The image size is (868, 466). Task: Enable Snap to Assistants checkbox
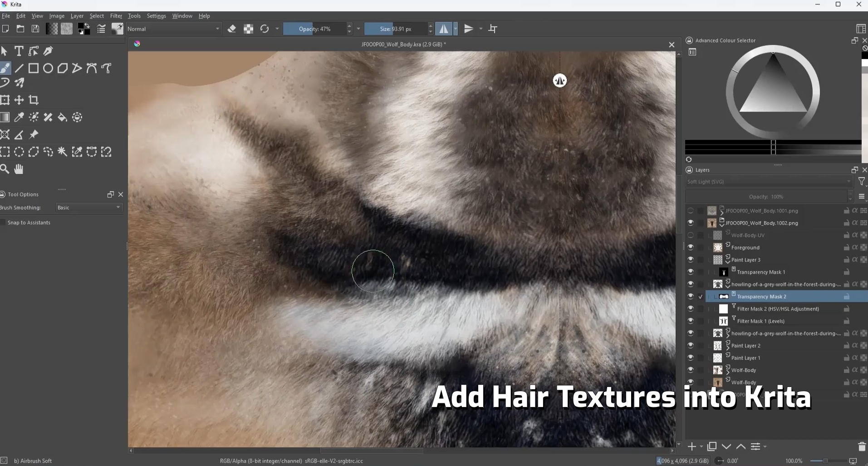click(x=3, y=223)
